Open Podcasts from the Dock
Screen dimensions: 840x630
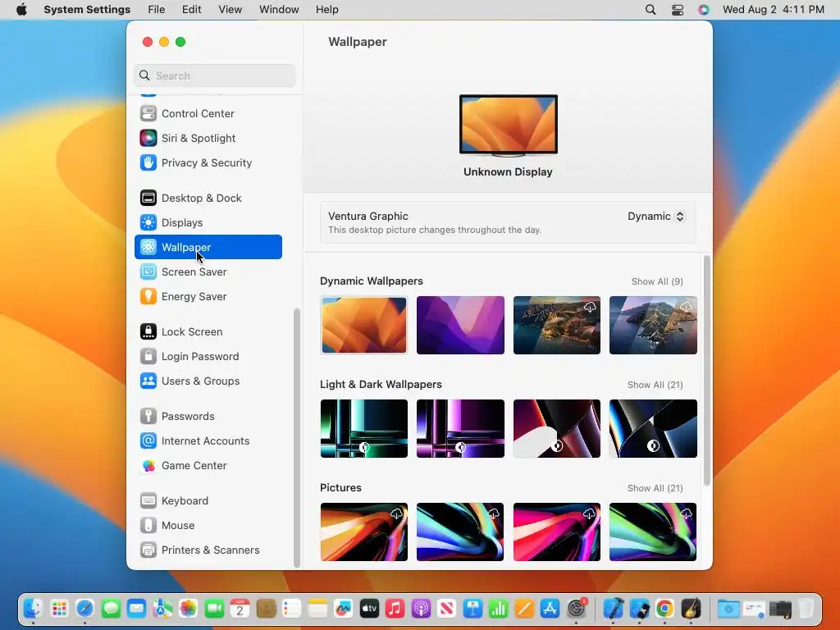click(421, 609)
